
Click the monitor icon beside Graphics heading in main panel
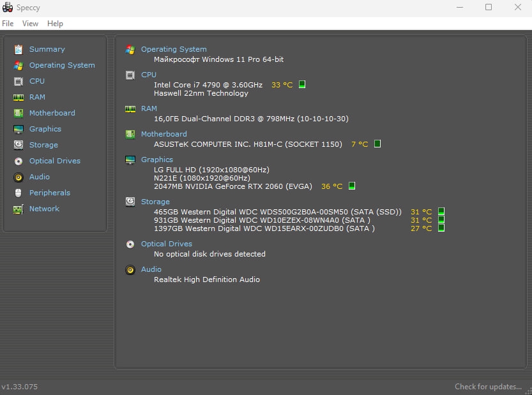(x=130, y=160)
